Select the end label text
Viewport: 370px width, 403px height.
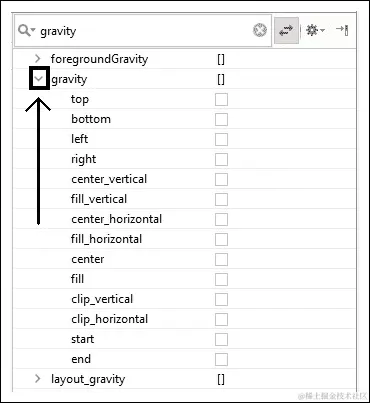[x=81, y=359]
